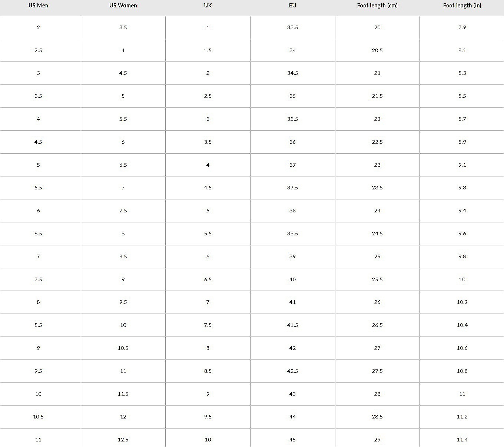
Task: Click the Foot length (in) header
Action: pos(462,6)
